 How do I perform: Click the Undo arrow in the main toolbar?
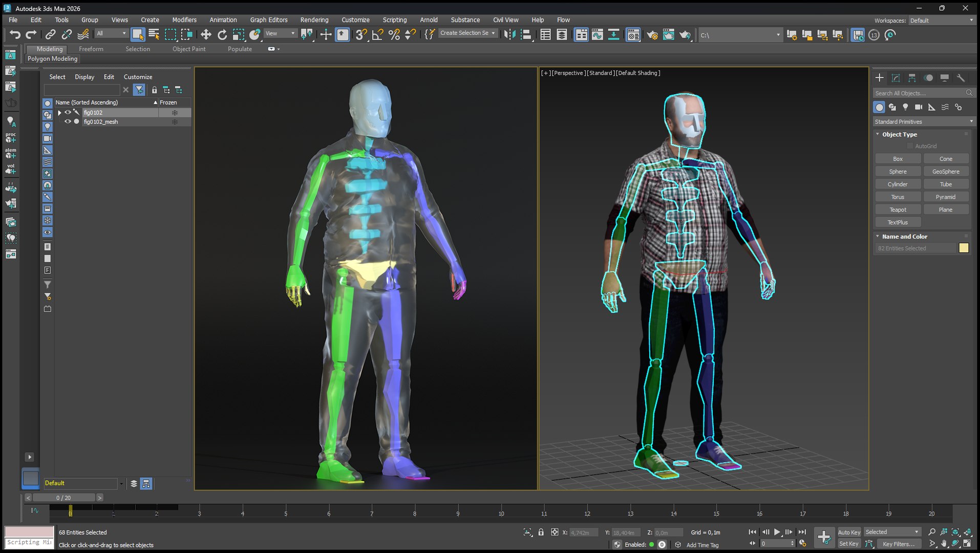tap(15, 35)
